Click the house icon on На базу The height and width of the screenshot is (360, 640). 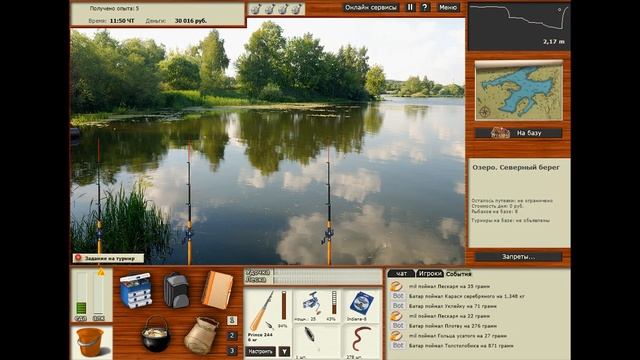click(x=500, y=133)
